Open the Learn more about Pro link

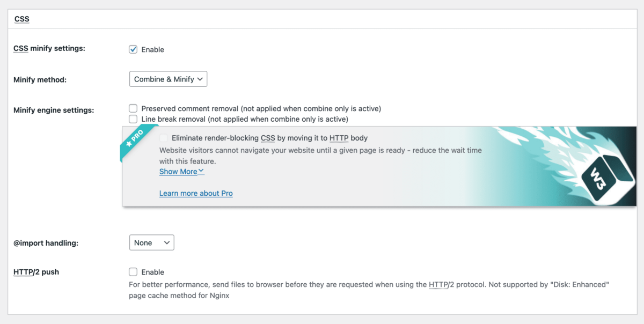tap(196, 193)
